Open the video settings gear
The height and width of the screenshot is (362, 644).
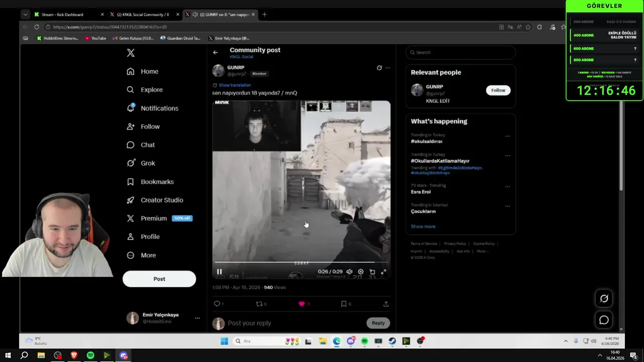pos(361,271)
